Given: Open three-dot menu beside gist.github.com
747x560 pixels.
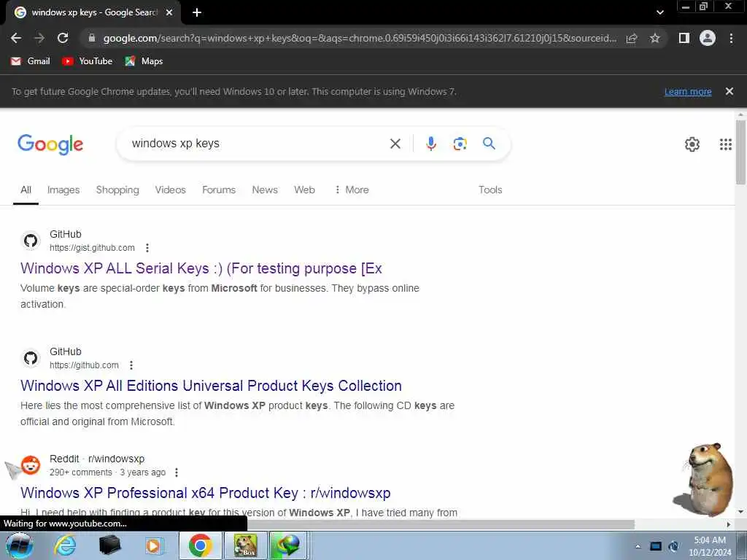Looking at the screenshot, I should (x=147, y=248).
